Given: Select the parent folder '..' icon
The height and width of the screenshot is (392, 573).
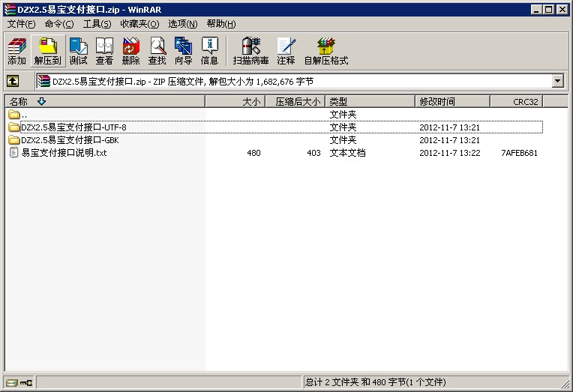Looking at the screenshot, I should coord(14,115).
